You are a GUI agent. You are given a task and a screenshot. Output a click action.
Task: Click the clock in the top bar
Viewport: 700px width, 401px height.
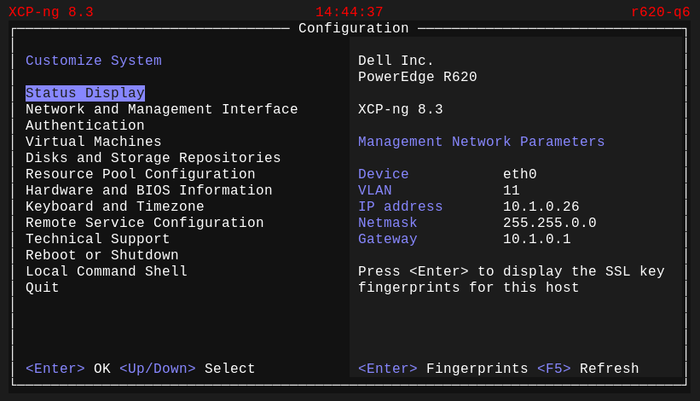(x=349, y=12)
